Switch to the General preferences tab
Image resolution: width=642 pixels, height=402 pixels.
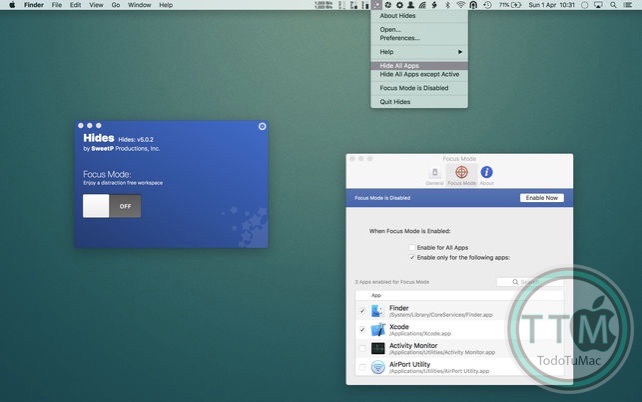[x=434, y=176]
